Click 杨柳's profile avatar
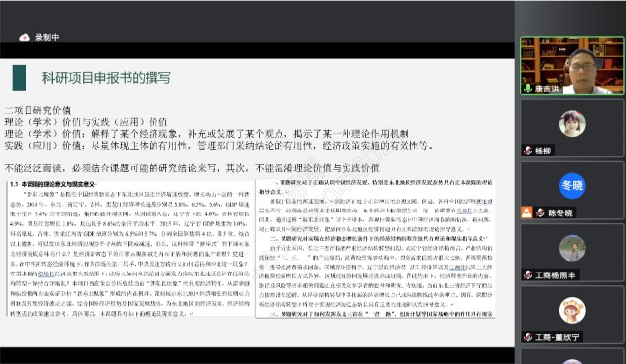 click(x=572, y=124)
